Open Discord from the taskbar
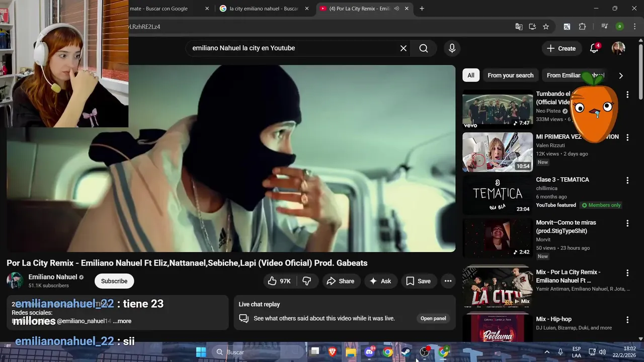 click(369, 352)
